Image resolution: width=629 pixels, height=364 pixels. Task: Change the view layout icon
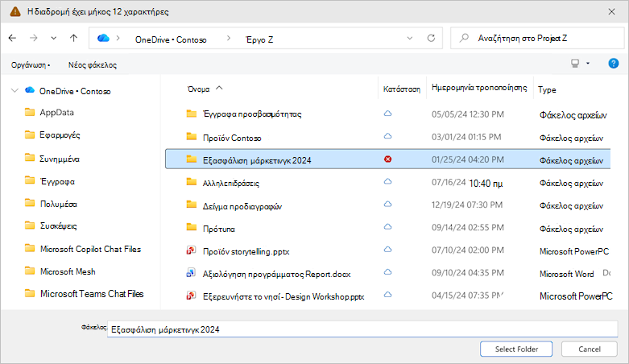(575, 64)
